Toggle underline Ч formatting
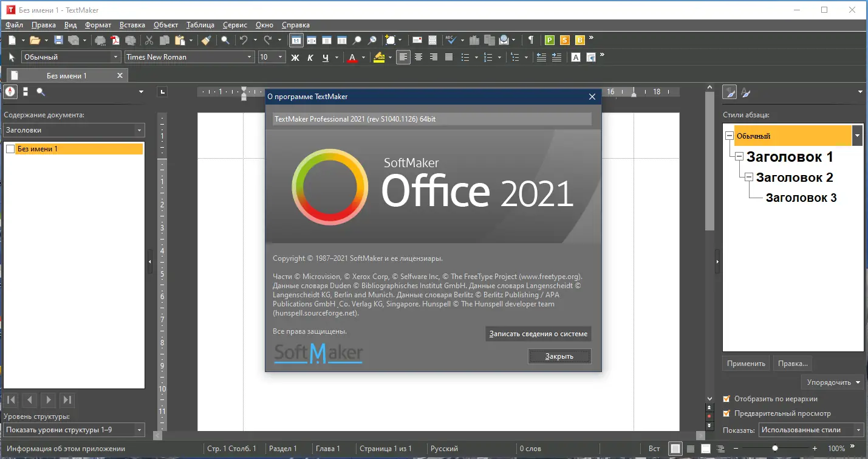This screenshot has height=459, width=868. pyautogui.click(x=326, y=57)
